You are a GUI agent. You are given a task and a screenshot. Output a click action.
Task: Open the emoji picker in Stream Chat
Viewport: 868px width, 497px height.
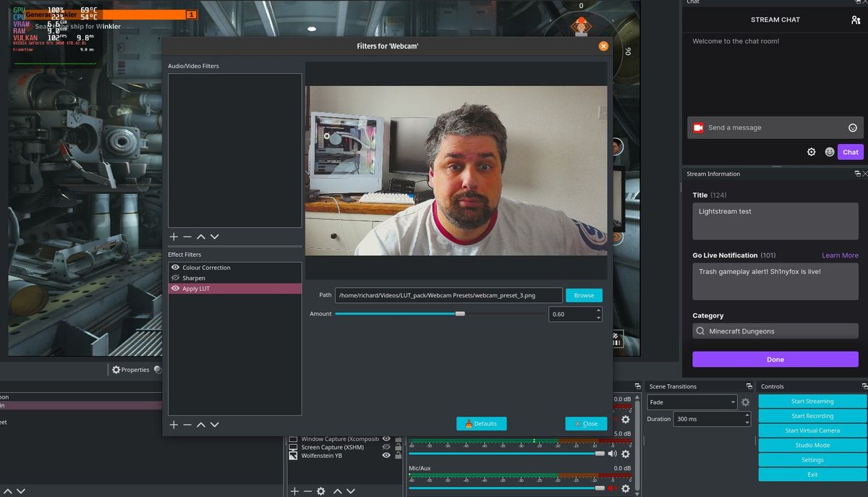(829, 152)
